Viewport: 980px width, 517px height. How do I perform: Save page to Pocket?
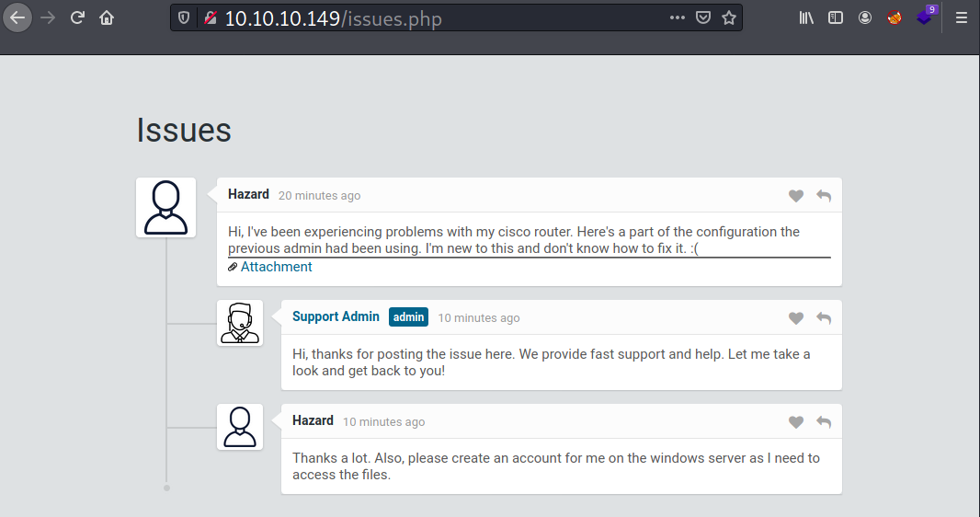point(702,17)
